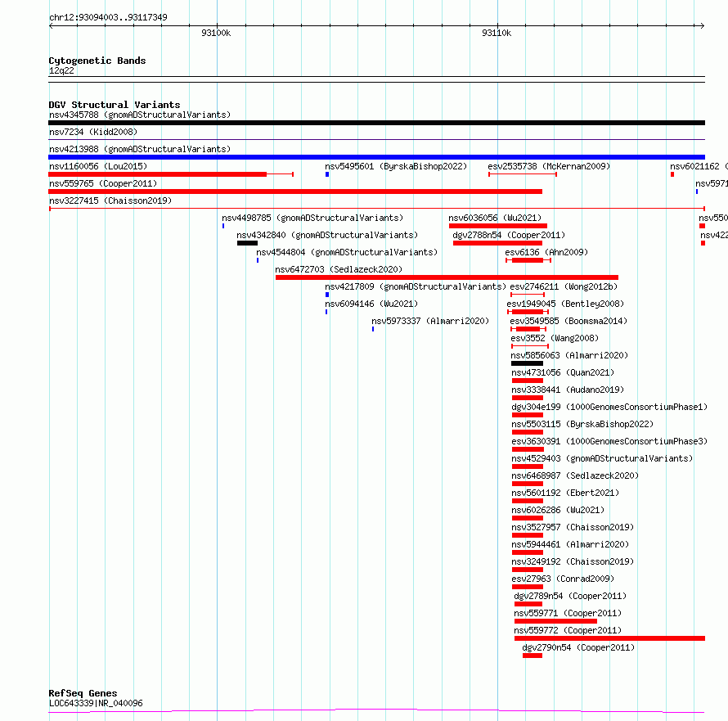The height and width of the screenshot is (721, 728).
Task: Click nsv4731056 (Quan2021) label
Action: coord(563,372)
